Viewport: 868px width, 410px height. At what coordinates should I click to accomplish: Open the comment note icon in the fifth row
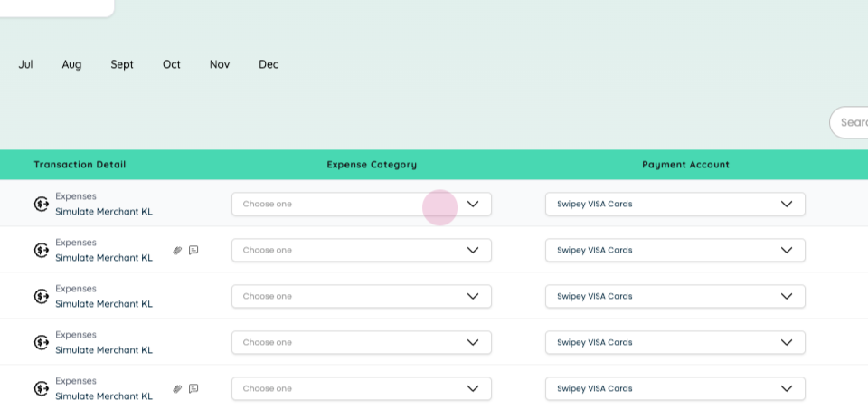click(x=193, y=389)
